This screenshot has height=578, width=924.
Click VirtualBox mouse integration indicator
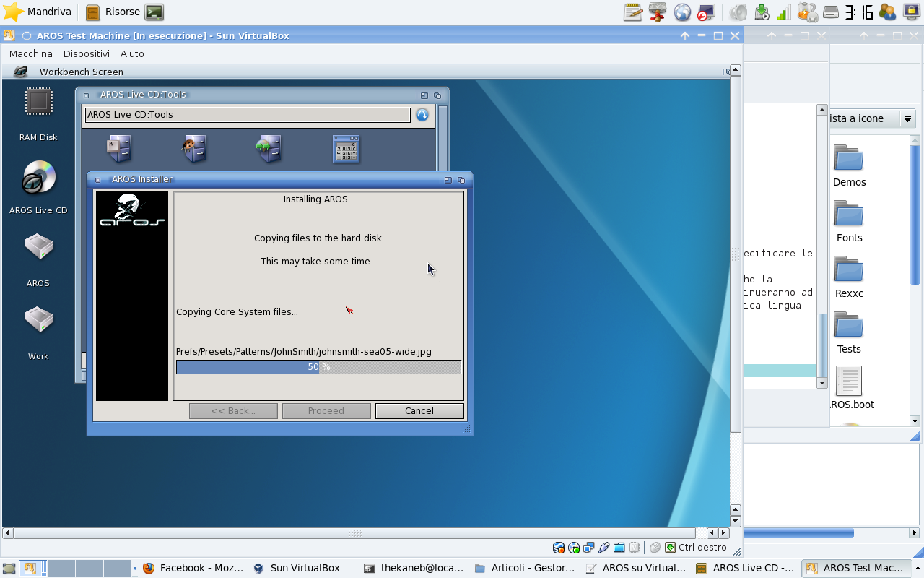[655, 548]
